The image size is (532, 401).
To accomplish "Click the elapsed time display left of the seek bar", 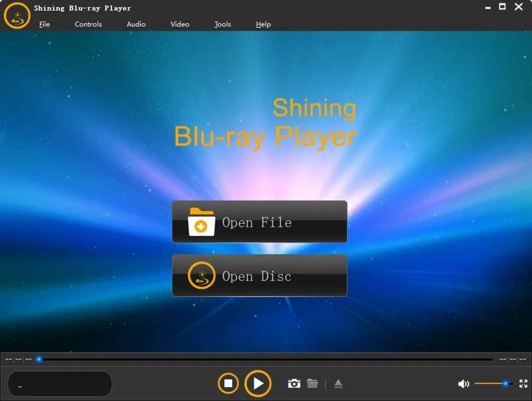I will pos(18,359).
